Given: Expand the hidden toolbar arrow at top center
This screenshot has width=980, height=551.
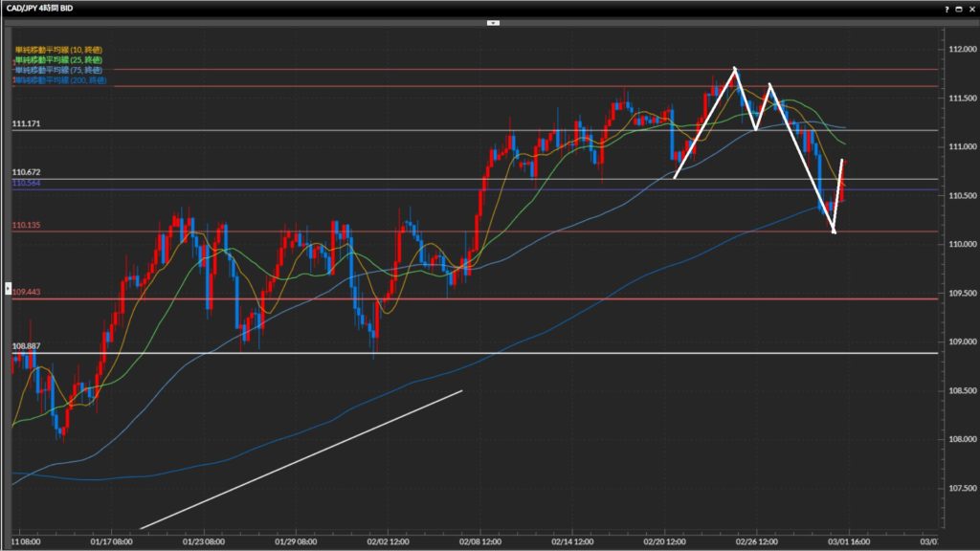Looking at the screenshot, I should (493, 21).
